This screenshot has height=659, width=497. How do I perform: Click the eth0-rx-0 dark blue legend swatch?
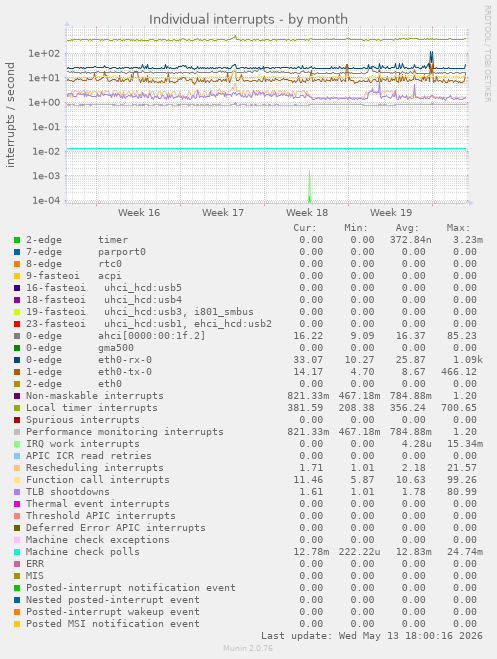tap(17, 360)
